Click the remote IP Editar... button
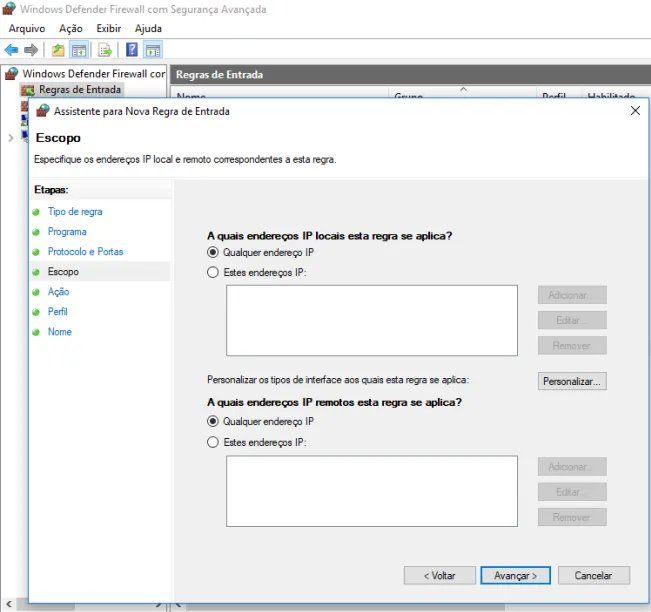The width and height of the screenshot is (651, 612). click(x=572, y=492)
